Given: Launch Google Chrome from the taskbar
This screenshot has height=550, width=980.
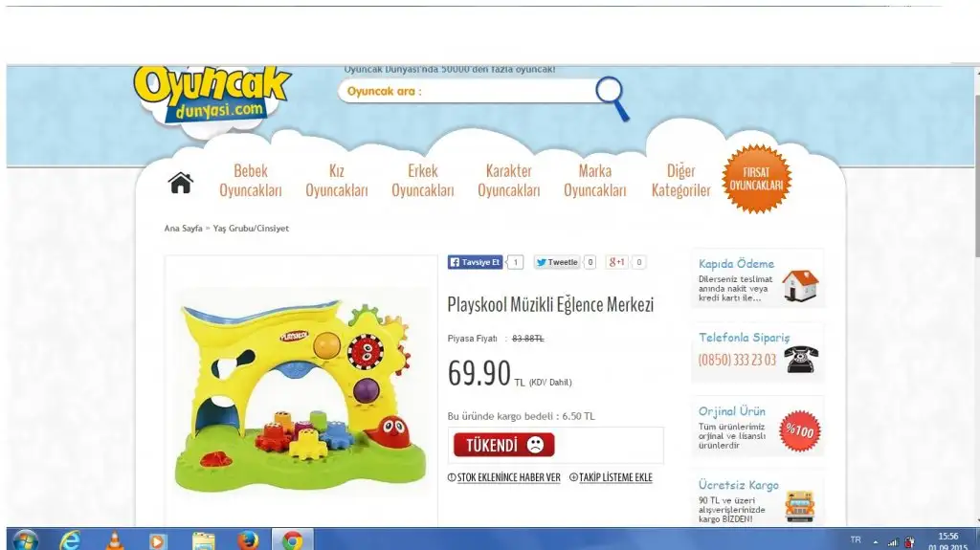Looking at the screenshot, I should (x=292, y=540).
